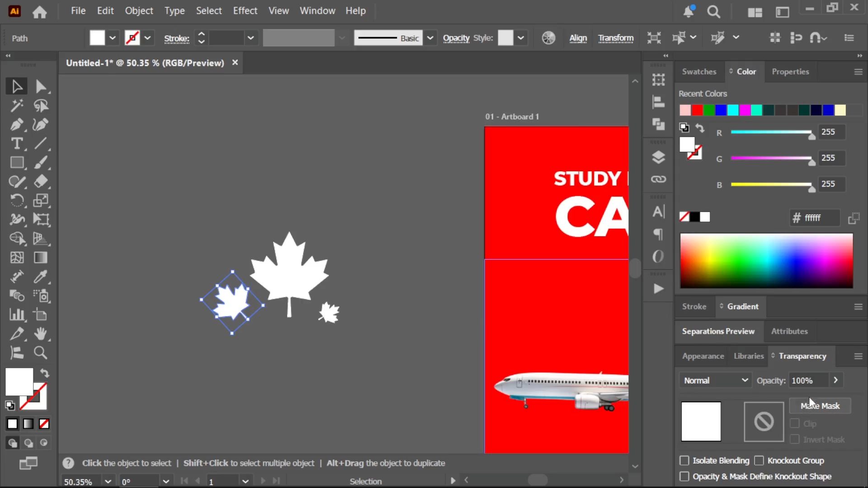Select the Paintbrush tool
The image size is (868, 488).
click(x=41, y=163)
